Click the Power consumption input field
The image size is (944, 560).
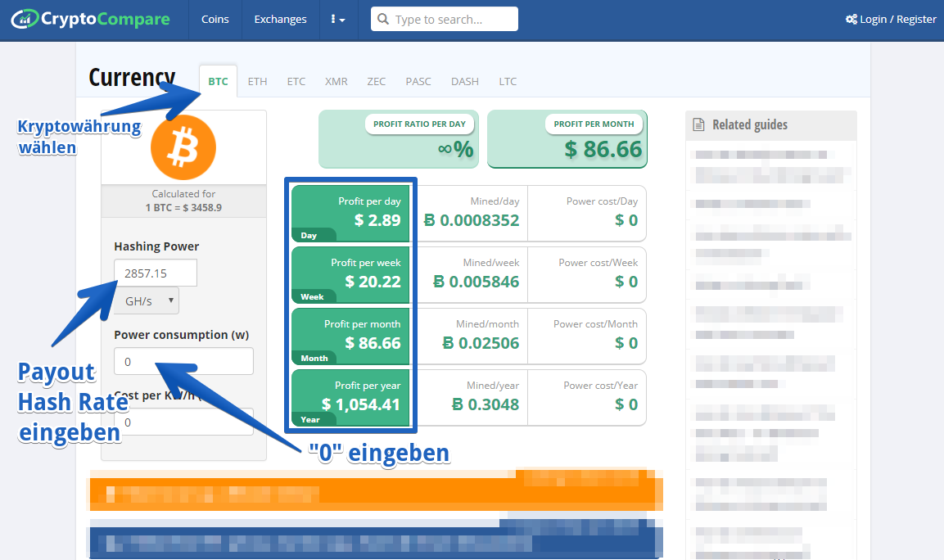[x=183, y=361]
